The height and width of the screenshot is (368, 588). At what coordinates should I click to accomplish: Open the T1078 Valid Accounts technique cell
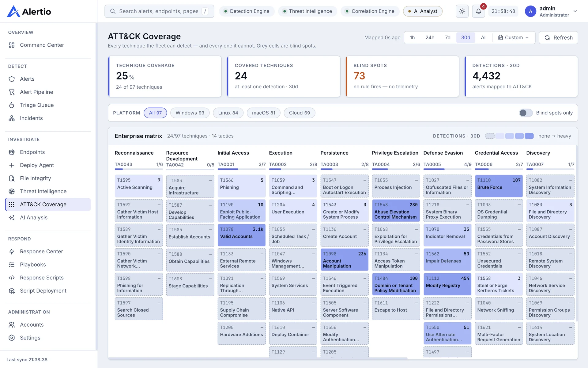pos(241,235)
